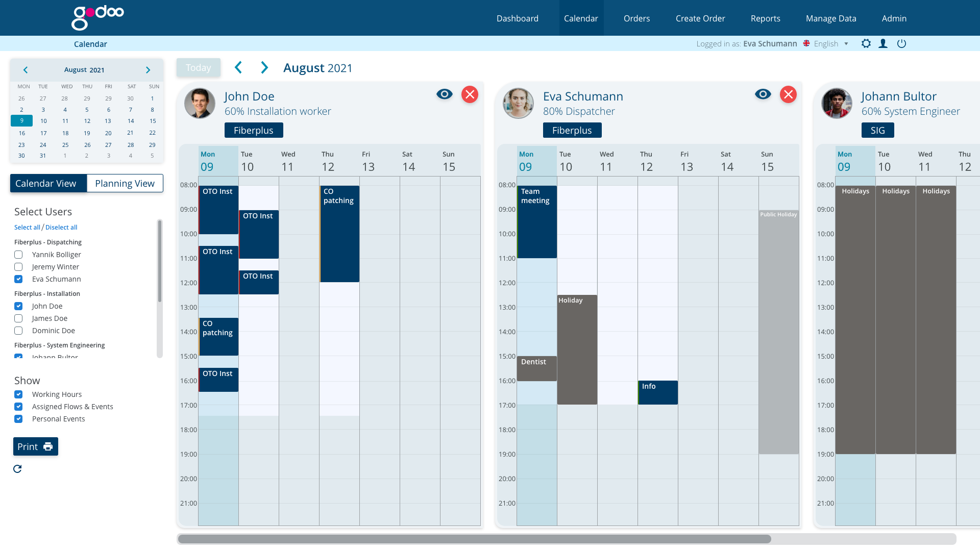Click Mon 09 header in John Doe's calendar
Viewport: 980px width, 551px height.
tap(218, 161)
